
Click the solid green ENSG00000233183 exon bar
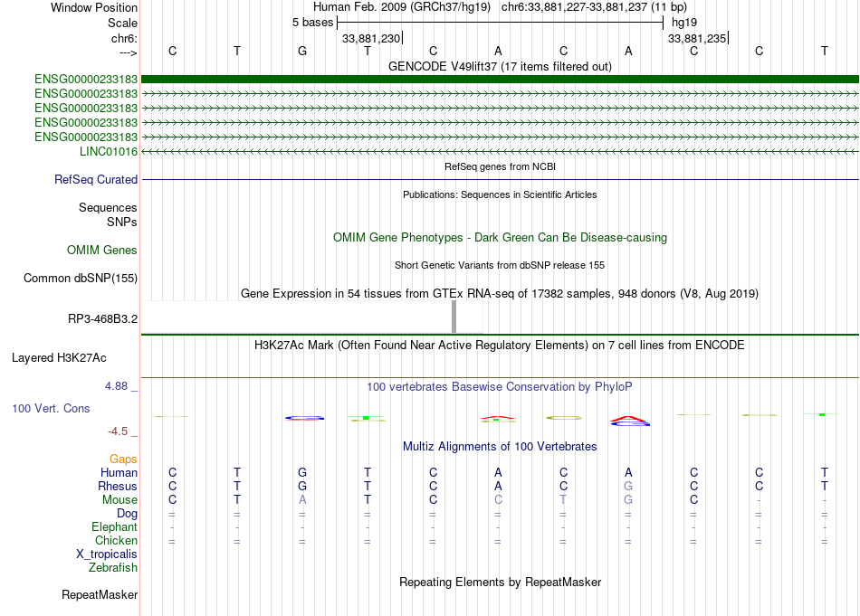(500, 80)
